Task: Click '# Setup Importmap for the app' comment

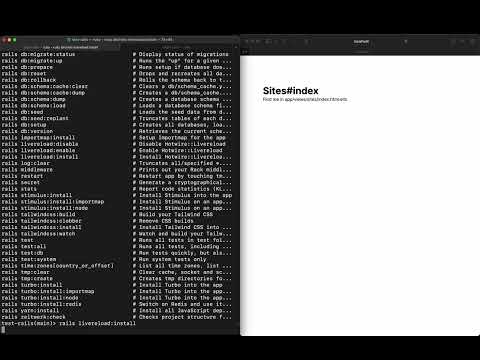Action: point(179,138)
